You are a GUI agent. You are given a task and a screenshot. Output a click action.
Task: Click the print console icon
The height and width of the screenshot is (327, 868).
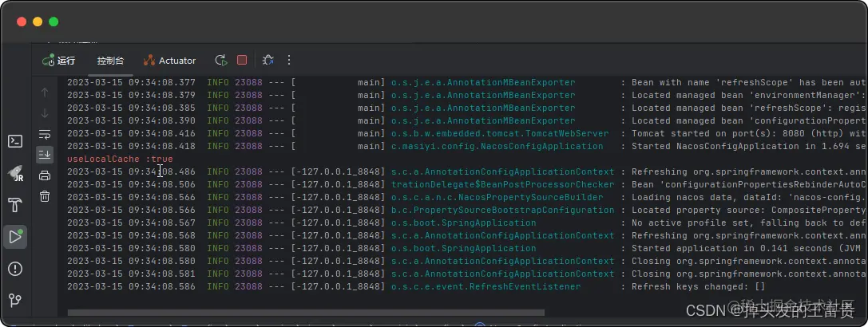(x=45, y=176)
